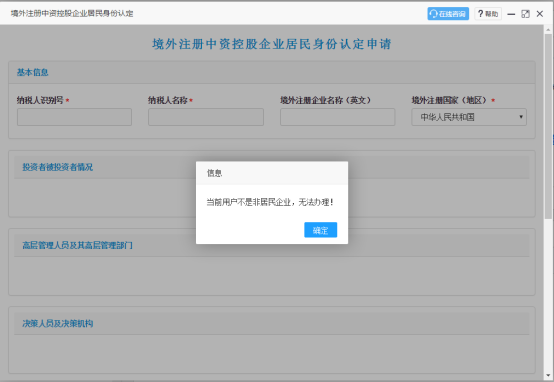
Task: Click the page title 境外注册中资控股企业居民身份认定申请
Action: (x=272, y=44)
